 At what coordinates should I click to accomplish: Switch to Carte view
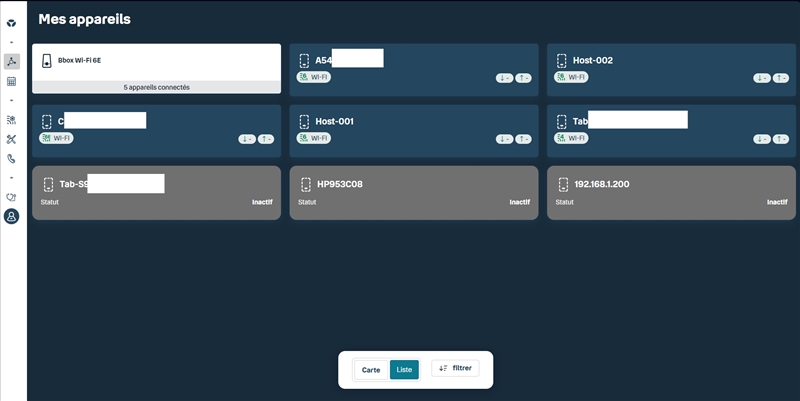point(371,370)
